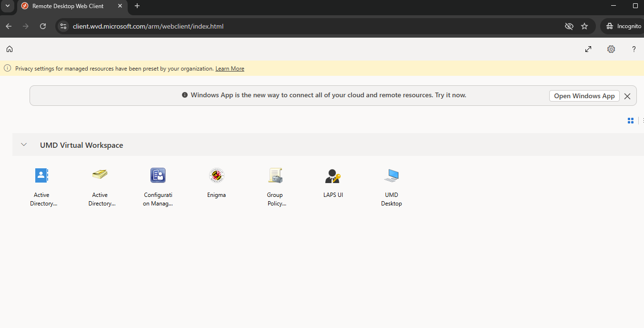Viewport: 644px width, 328px height.
Task: Go to the Remote Desktop home icon
Action: tap(10, 49)
